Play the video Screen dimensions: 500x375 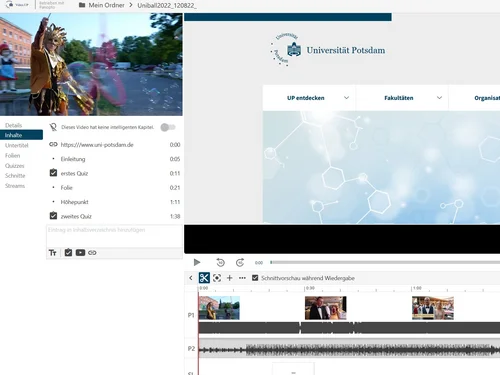[x=197, y=262]
